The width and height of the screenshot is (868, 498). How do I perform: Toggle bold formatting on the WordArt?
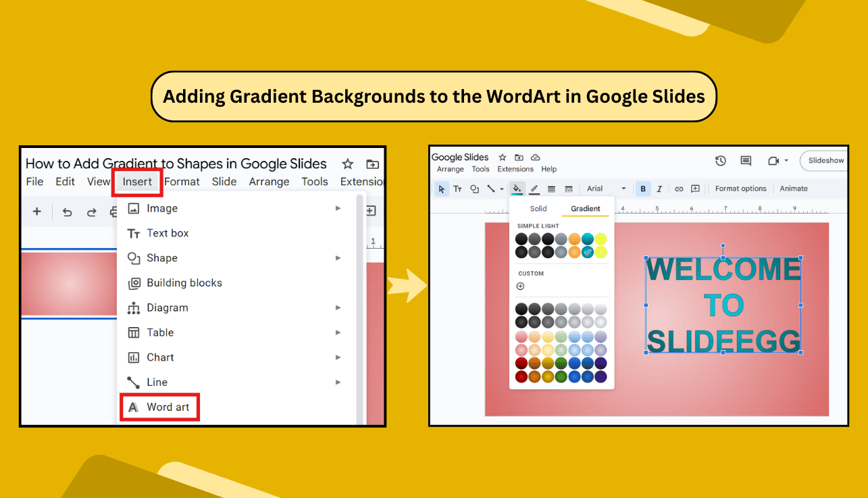click(642, 189)
